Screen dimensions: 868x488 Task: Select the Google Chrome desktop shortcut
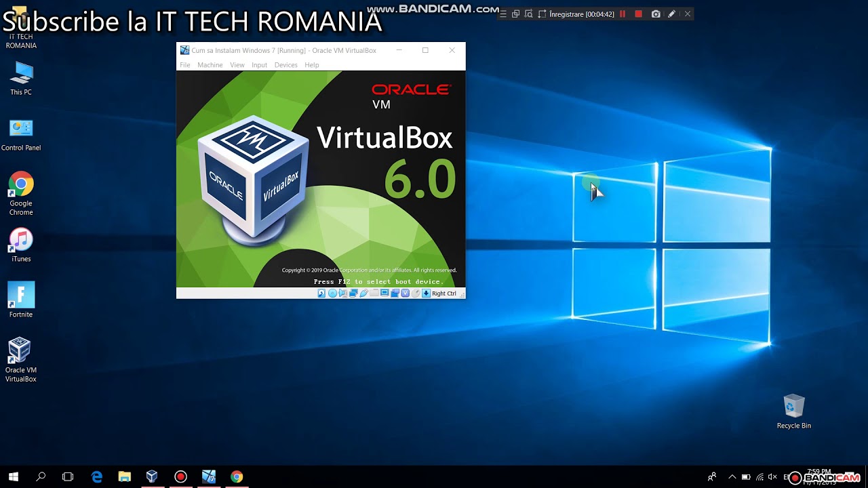pyautogui.click(x=21, y=194)
